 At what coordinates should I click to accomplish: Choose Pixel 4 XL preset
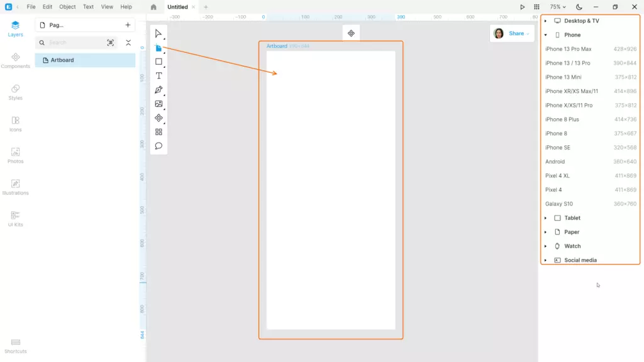point(590,176)
